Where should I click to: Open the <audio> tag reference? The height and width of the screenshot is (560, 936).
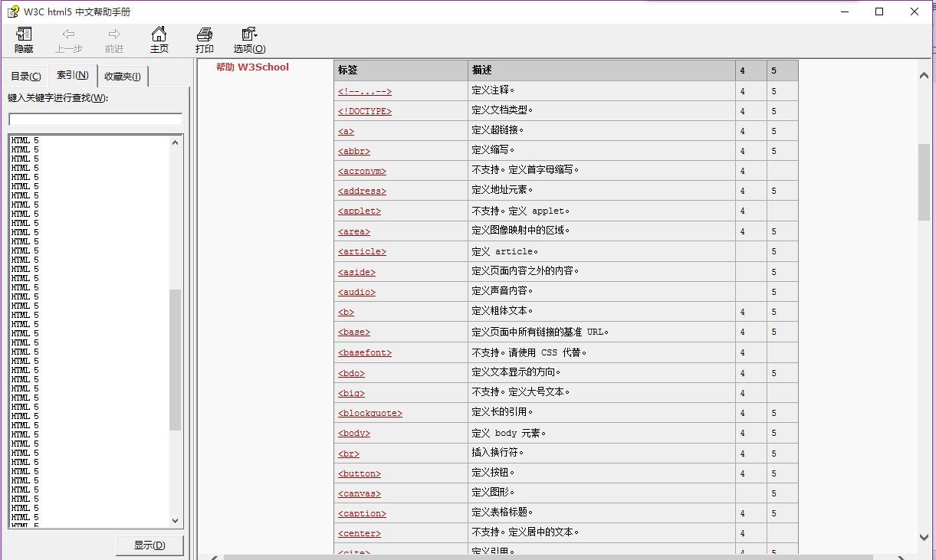pyautogui.click(x=356, y=292)
